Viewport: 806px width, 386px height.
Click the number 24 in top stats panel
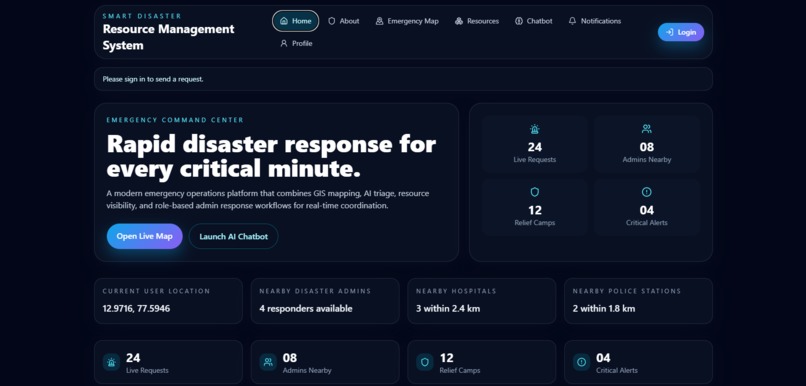point(535,147)
